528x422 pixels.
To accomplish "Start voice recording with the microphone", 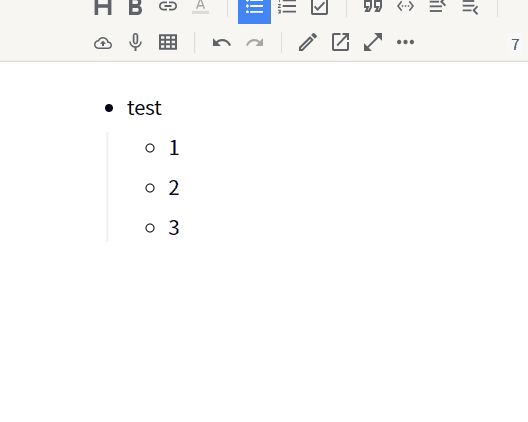I will click(x=135, y=42).
